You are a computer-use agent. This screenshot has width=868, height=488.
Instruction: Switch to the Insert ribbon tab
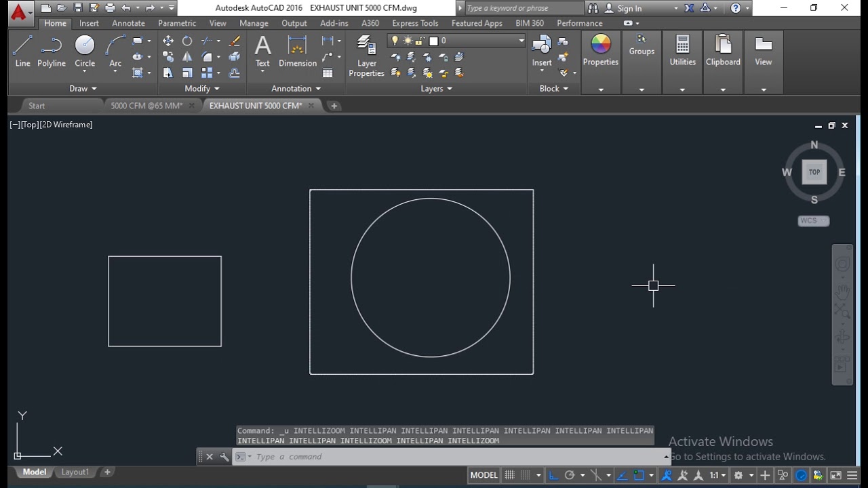click(89, 23)
